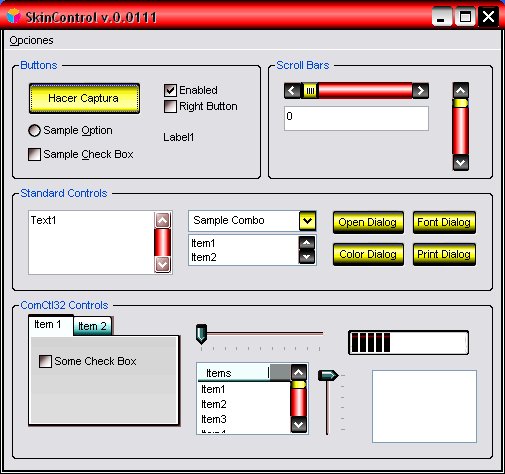Click the Text1 box scroll-up arrow
Image resolution: width=505 pixels, height=474 pixels.
point(163,220)
